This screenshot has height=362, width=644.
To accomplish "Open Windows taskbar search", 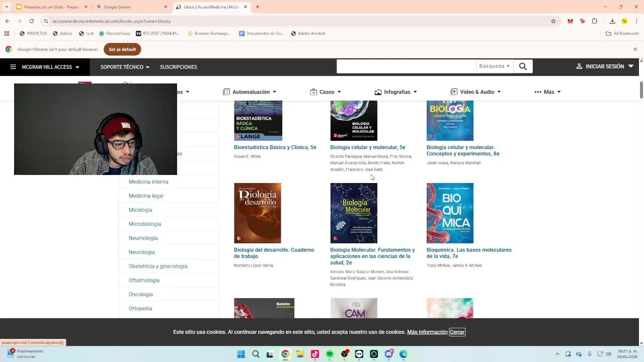I will (256, 354).
